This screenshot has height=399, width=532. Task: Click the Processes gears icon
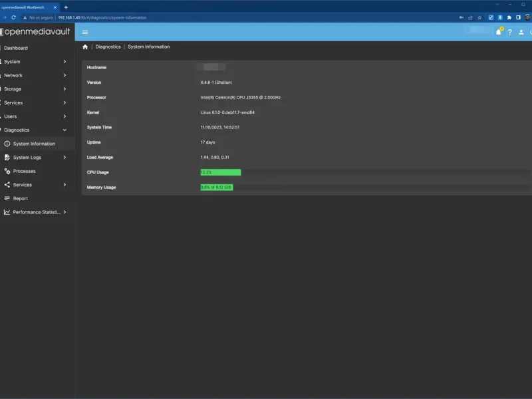[7, 171]
